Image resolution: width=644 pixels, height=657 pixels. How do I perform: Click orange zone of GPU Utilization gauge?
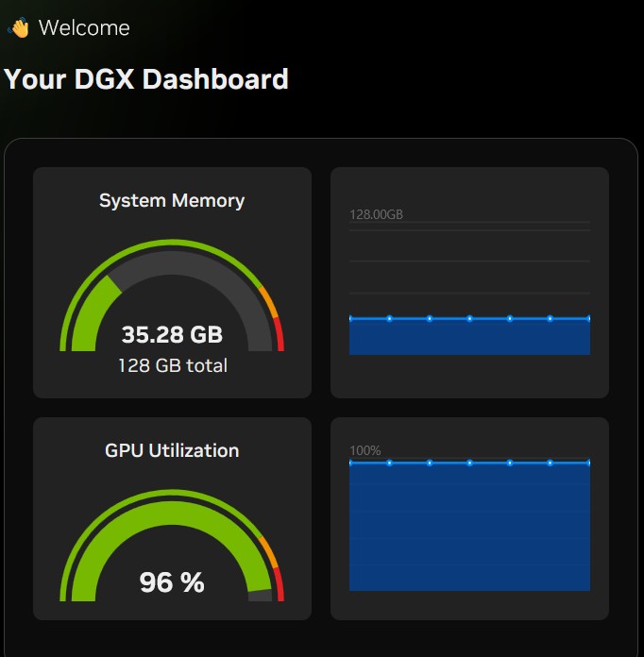pyautogui.click(x=270, y=554)
